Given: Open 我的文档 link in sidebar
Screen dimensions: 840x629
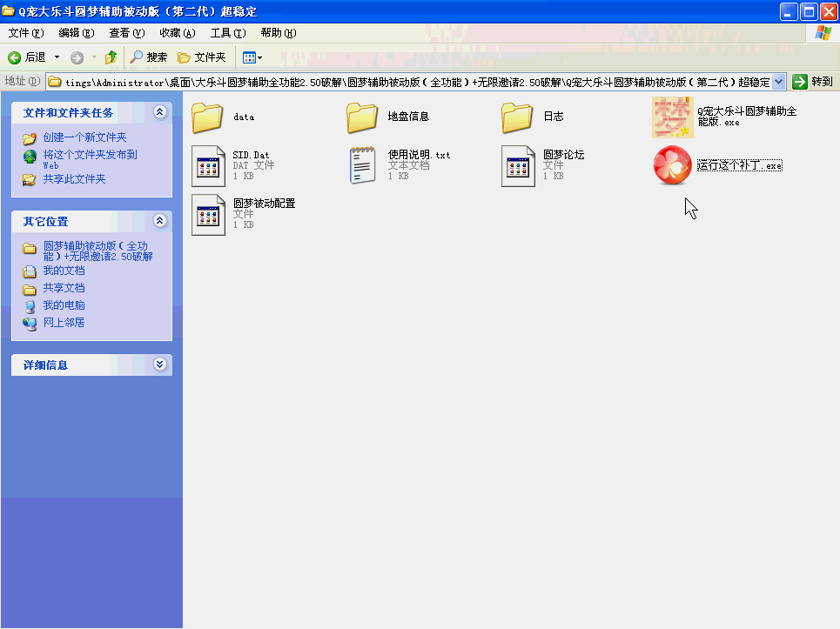Looking at the screenshot, I should point(64,271).
